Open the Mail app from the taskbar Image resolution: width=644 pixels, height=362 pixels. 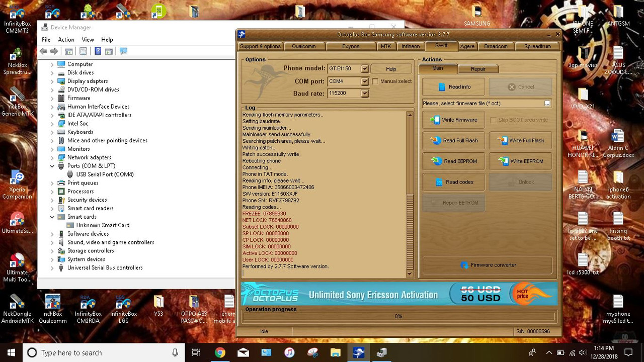(x=243, y=352)
